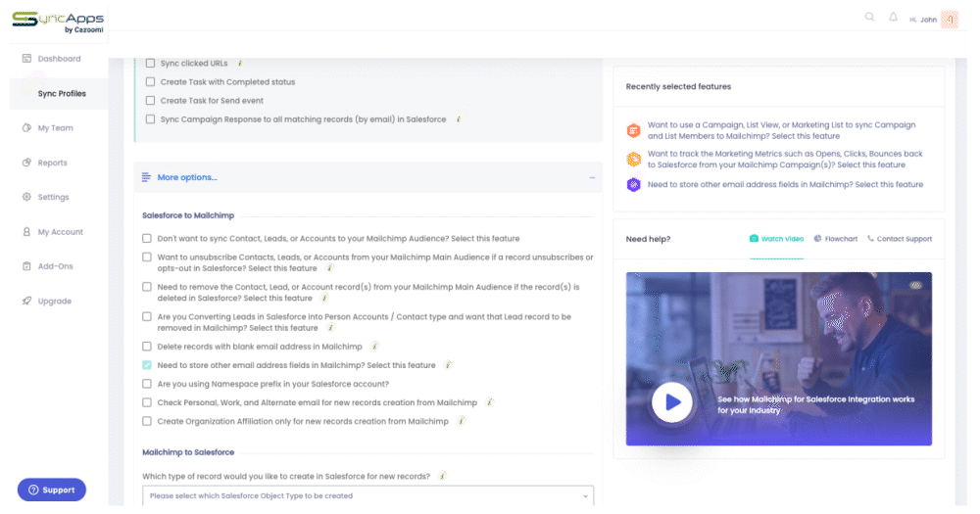The width and height of the screenshot is (980, 514).
Task: Open My Team menu item
Action: click(55, 128)
